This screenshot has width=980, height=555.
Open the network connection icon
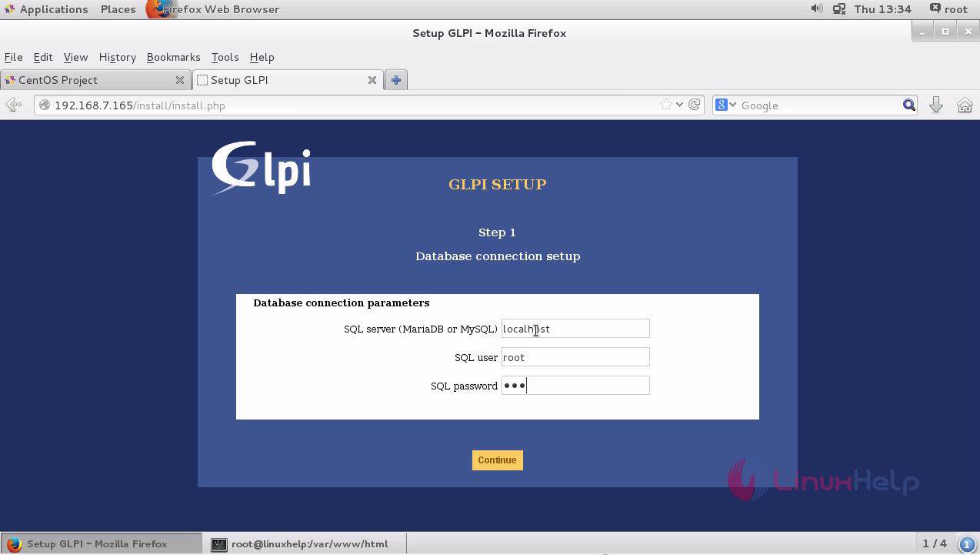pyautogui.click(x=838, y=9)
